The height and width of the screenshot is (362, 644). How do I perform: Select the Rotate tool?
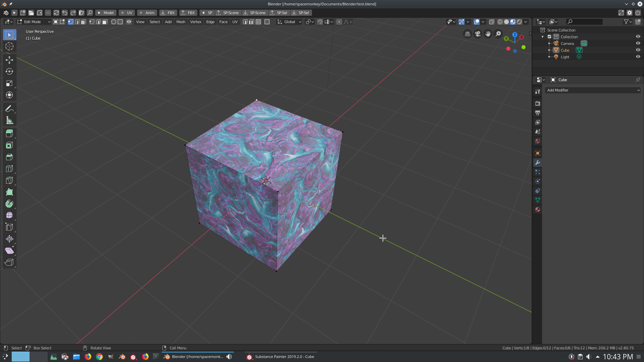[x=9, y=71]
